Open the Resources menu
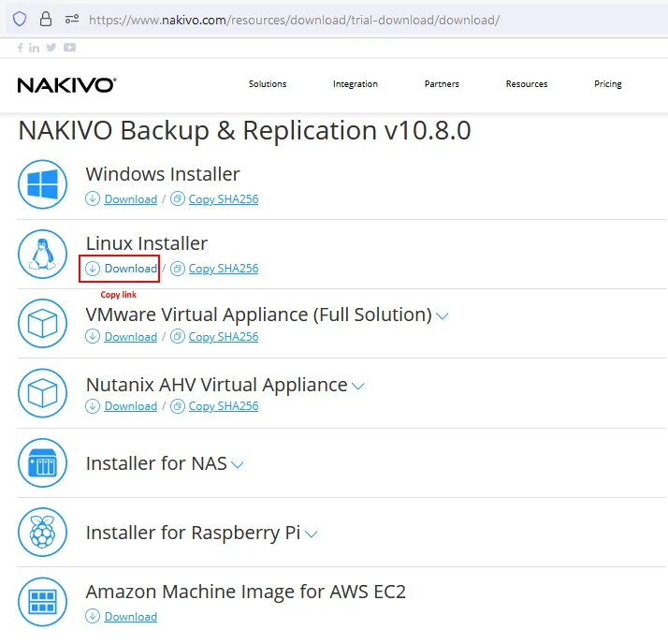The height and width of the screenshot is (644, 668). tap(527, 84)
